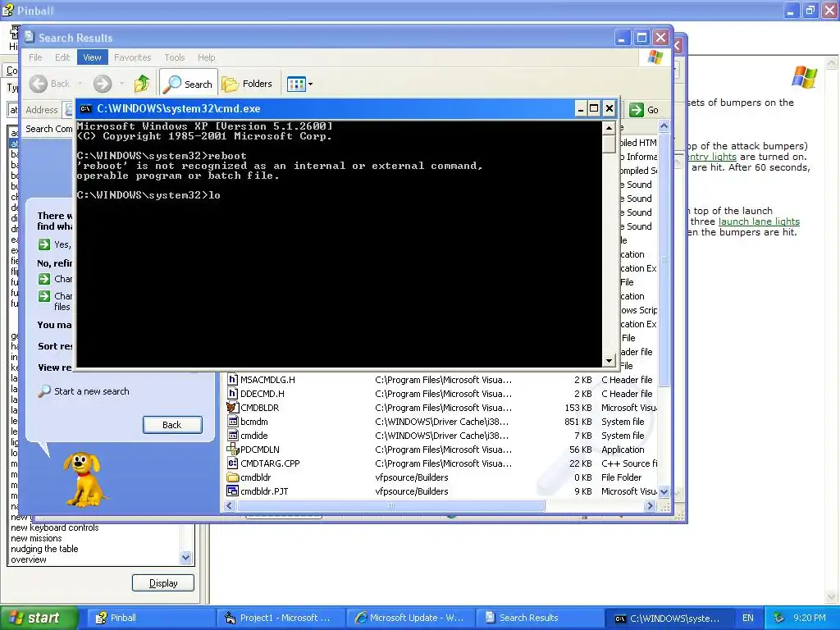The width and height of the screenshot is (840, 630).
Task: Select the bcmdm system file icon
Action: click(x=232, y=422)
